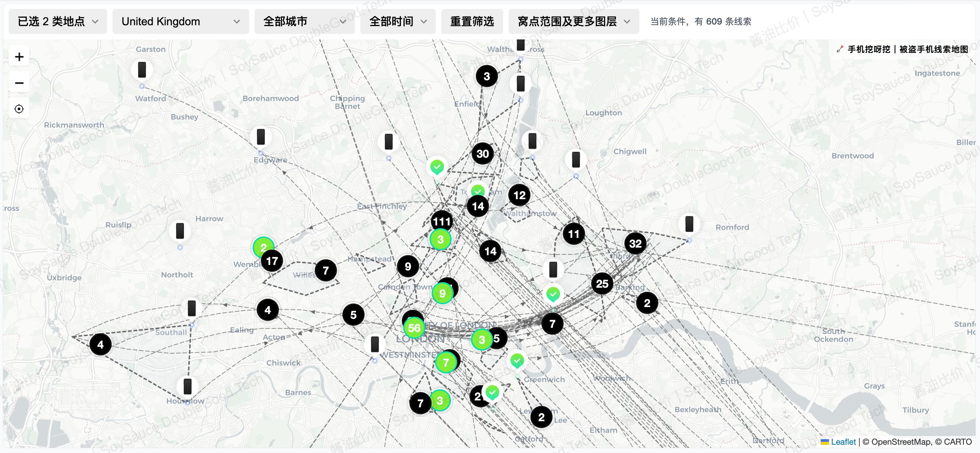Click green checkmark pin near Greenwich

[x=517, y=360]
